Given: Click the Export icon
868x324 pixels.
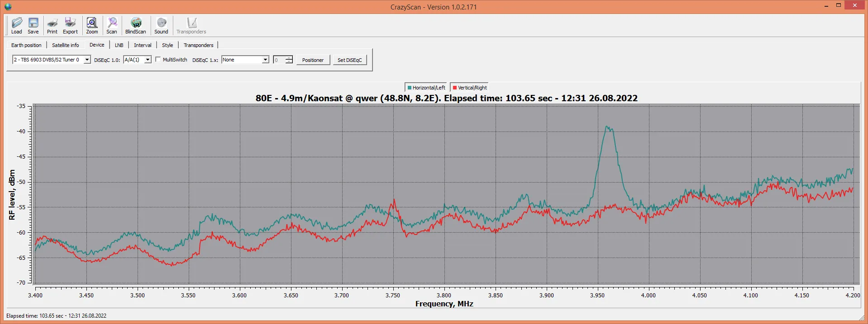Looking at the screenshot, I should (x=70, y=26).
